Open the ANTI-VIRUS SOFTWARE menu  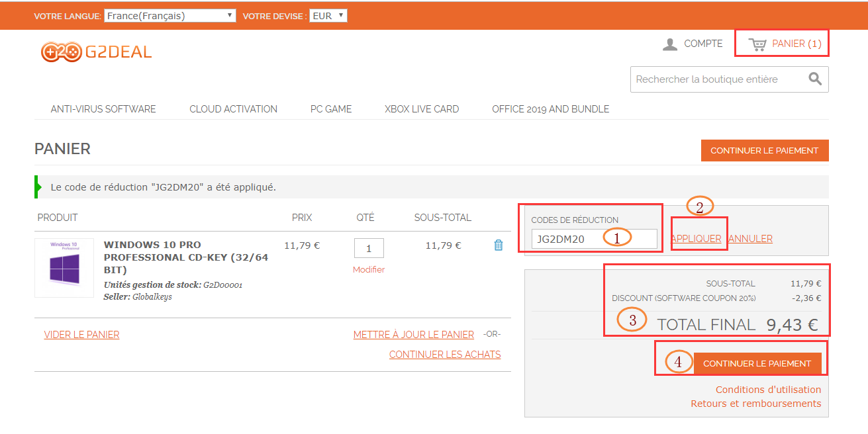103,109
